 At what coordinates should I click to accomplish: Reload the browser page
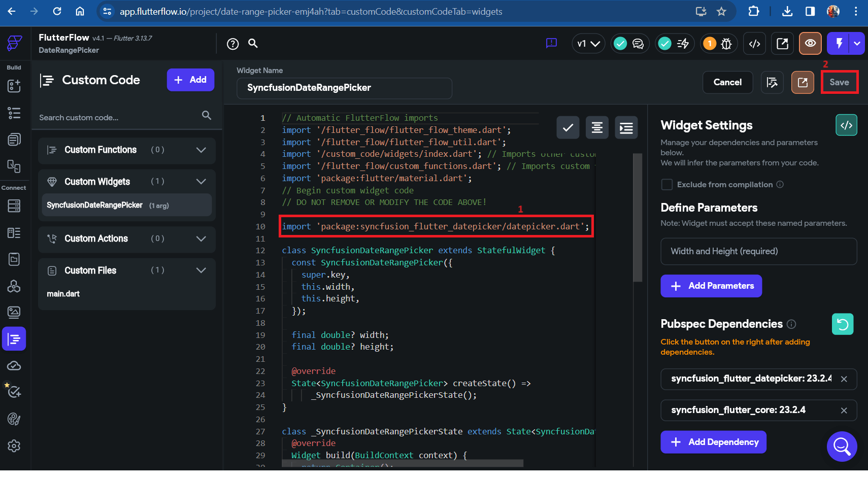point(57,11)
